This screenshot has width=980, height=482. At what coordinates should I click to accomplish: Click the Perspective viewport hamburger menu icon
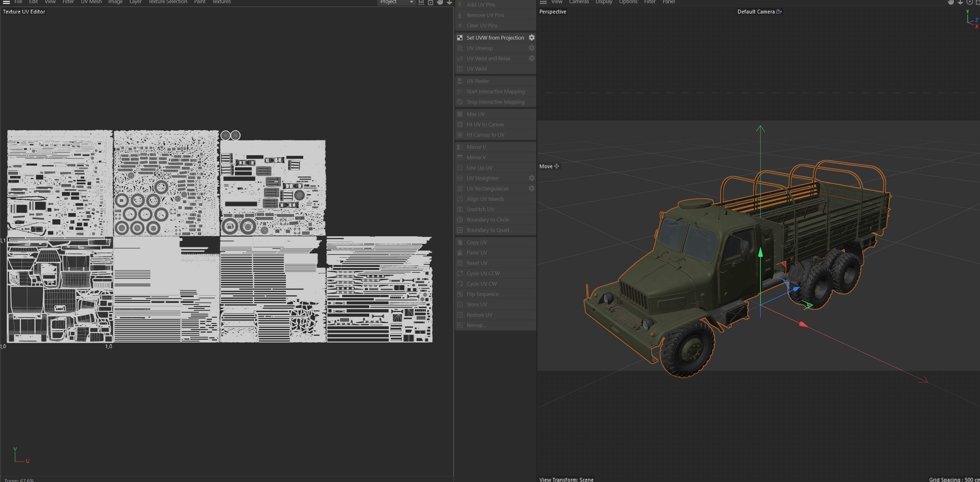pos(543,2)
